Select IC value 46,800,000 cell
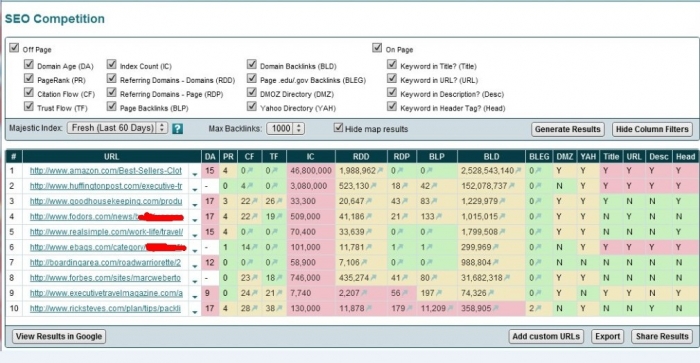This screenshot has height=363, width=700. (x=311, y=171)
